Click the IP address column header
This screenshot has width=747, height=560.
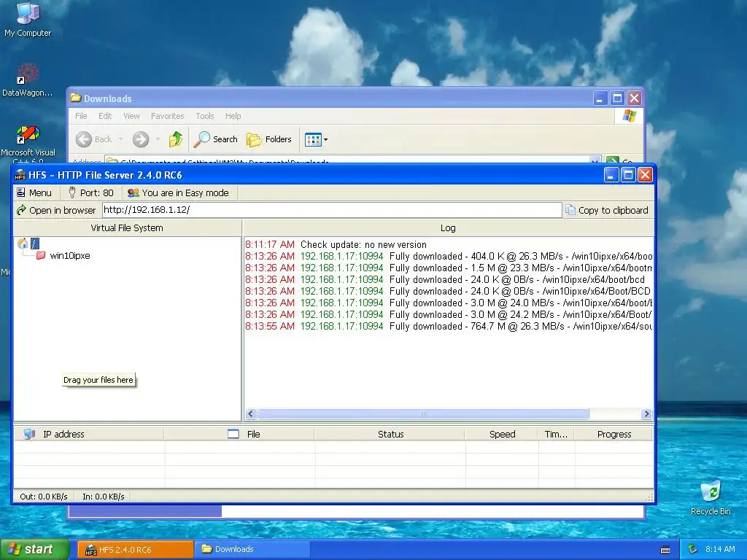tap(89, 434)
